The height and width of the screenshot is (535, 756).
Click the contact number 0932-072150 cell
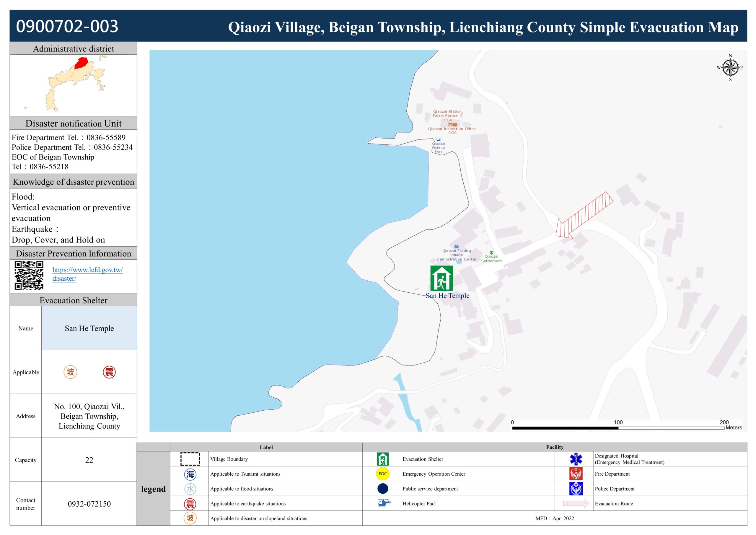pyautogui.click(x=89, y=504)
